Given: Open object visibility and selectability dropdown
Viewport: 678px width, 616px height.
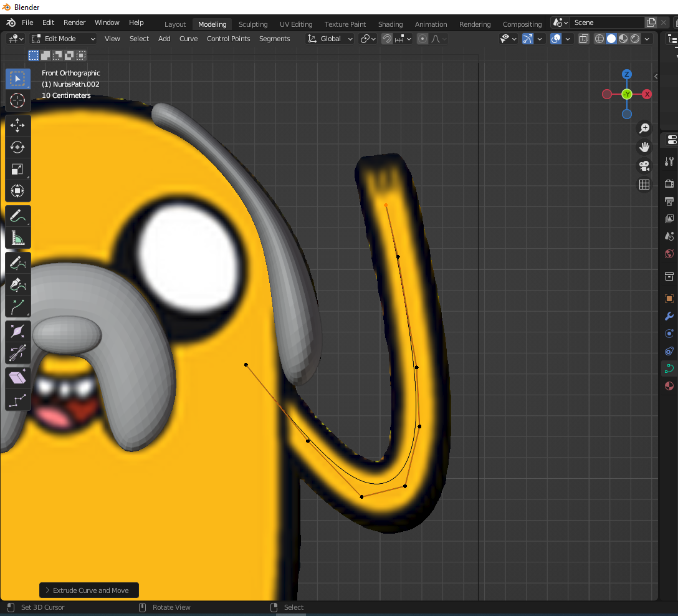Looking at the screenshot, I should pos(508,39).
